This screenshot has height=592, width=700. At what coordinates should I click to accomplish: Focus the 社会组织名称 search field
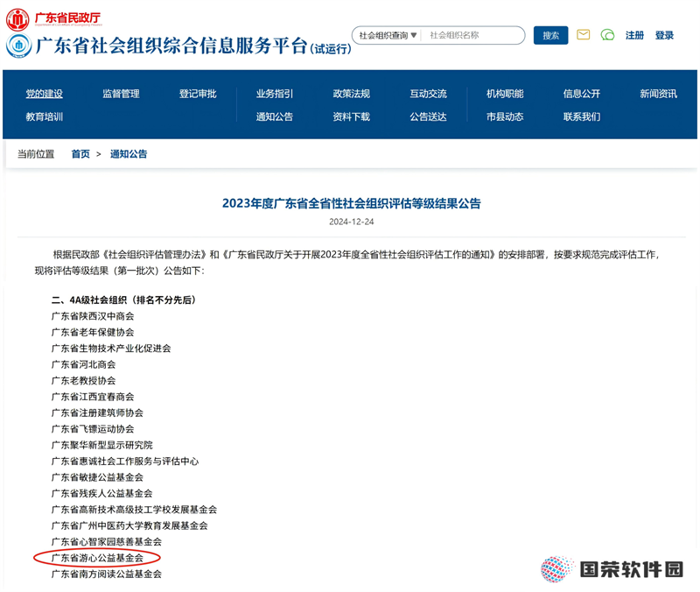[472, 35]
